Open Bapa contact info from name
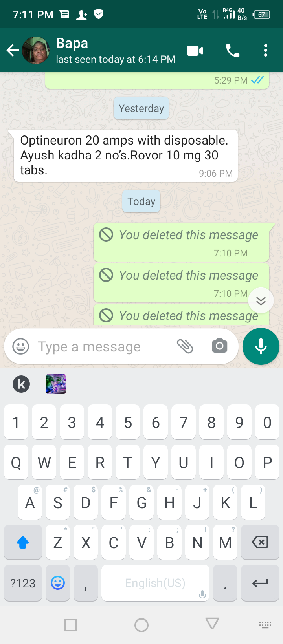 pos(72,43)
